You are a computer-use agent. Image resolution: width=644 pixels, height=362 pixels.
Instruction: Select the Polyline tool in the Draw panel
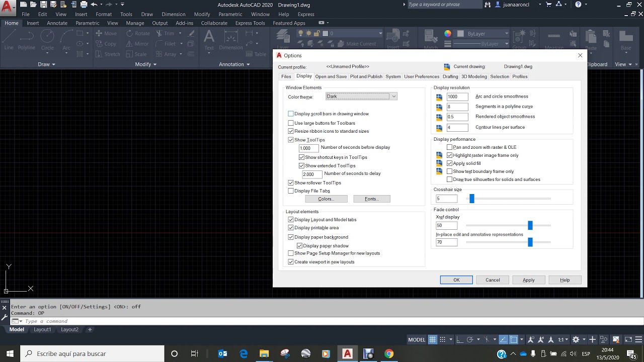(27, 41)
